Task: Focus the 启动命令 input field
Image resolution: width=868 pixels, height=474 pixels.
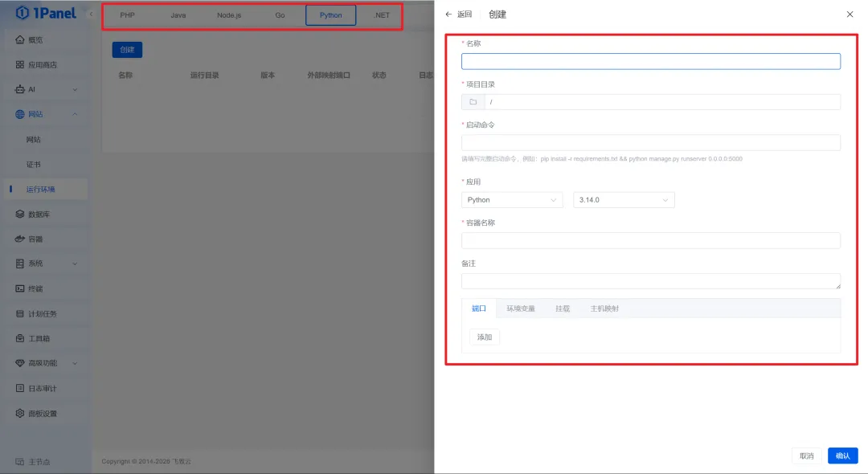Action: click(651, 143)
